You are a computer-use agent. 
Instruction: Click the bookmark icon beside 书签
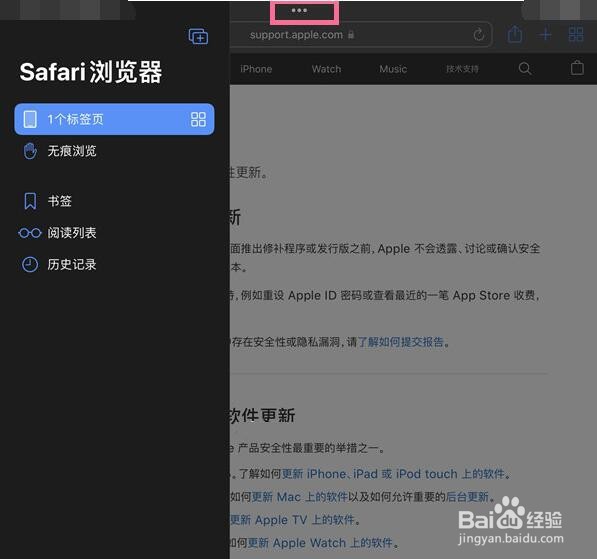pos(30,201)
